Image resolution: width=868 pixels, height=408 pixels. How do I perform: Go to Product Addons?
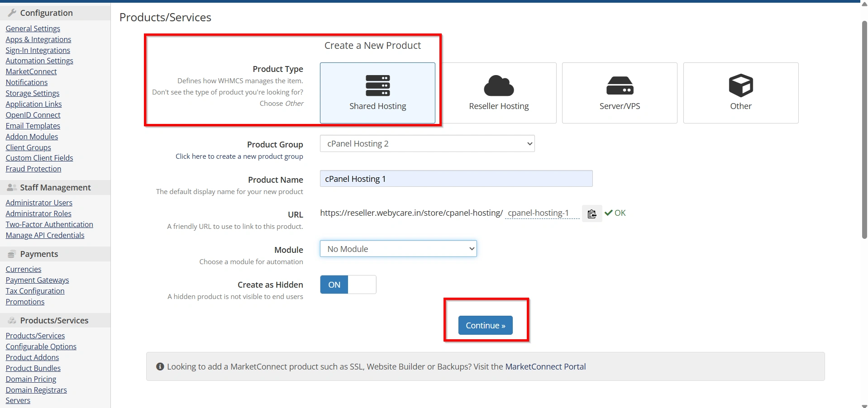point(33,357)
